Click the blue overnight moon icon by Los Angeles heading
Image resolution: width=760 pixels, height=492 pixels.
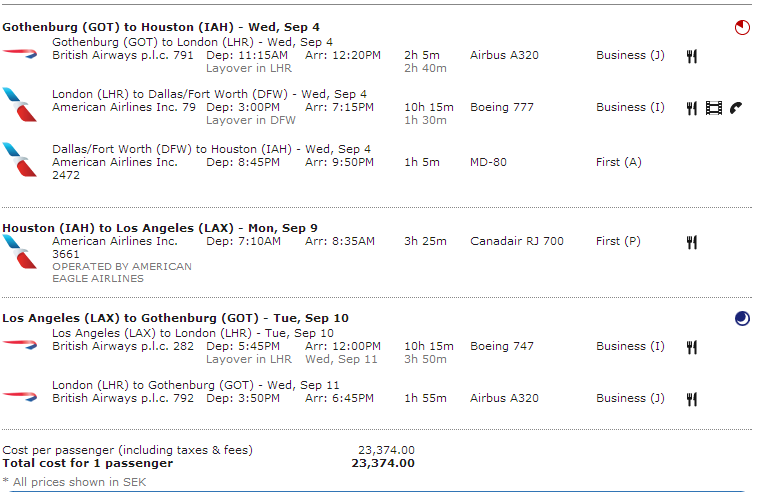click(x=742, y=319)
